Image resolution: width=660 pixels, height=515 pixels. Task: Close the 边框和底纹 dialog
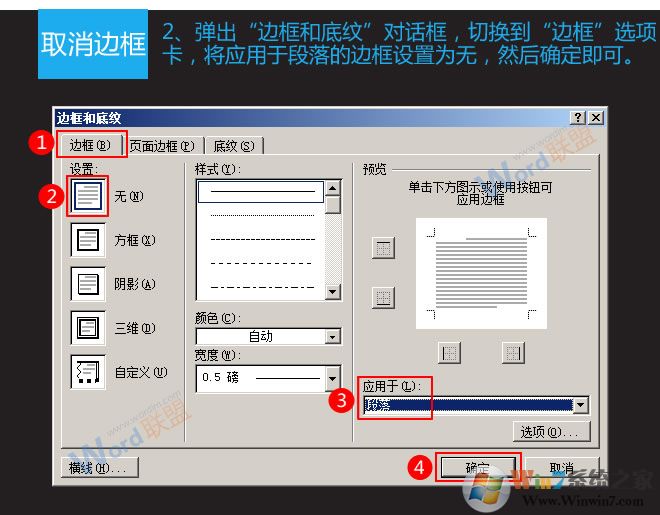pos(596,117)
